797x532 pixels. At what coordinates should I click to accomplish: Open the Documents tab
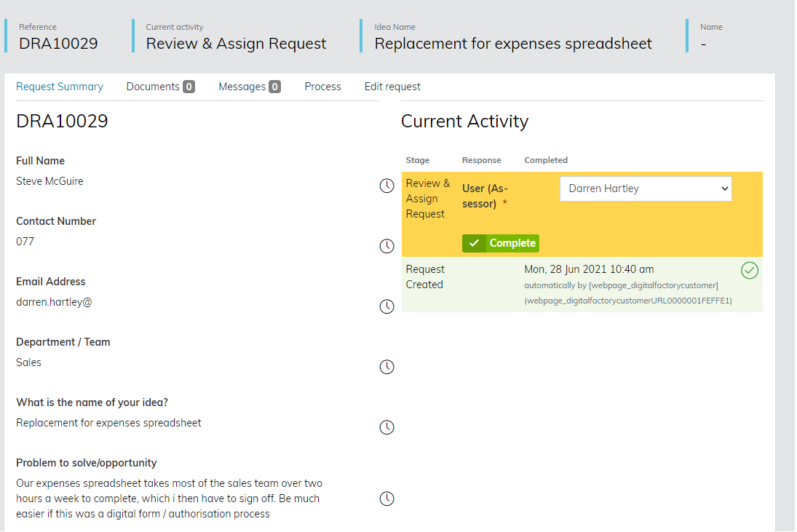click(153, 87)
